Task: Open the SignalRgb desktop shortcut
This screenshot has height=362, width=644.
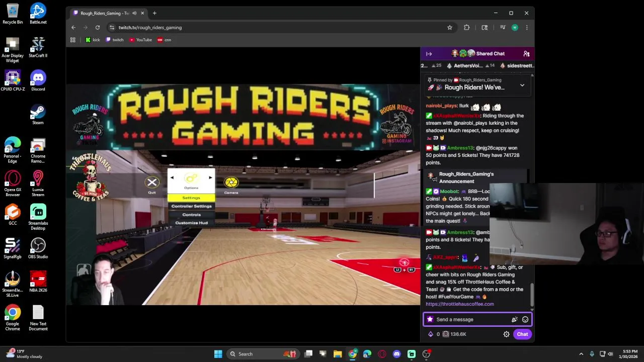Action: click(x=13, y=248)
